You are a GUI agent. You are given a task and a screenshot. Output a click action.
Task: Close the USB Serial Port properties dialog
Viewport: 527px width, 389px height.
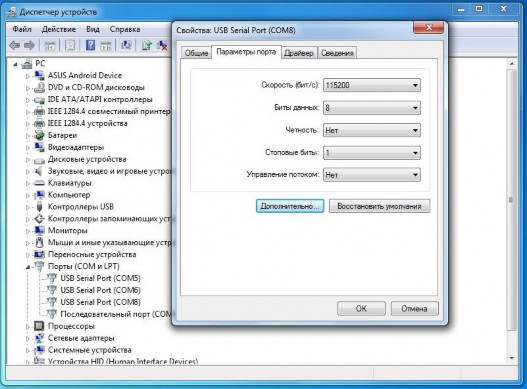point(429,28)
